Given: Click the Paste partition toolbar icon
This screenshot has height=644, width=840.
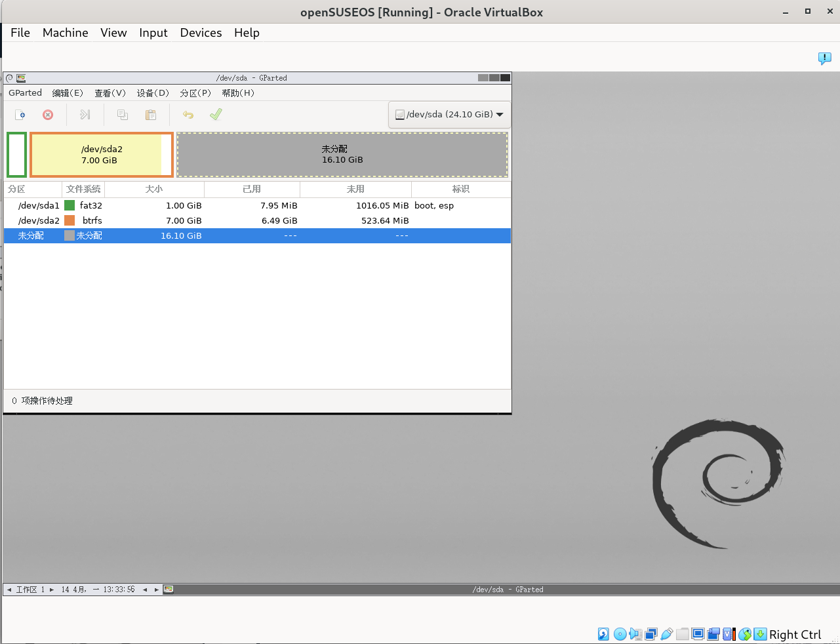Looking at the screenshot, I should [x=151, y=115].
